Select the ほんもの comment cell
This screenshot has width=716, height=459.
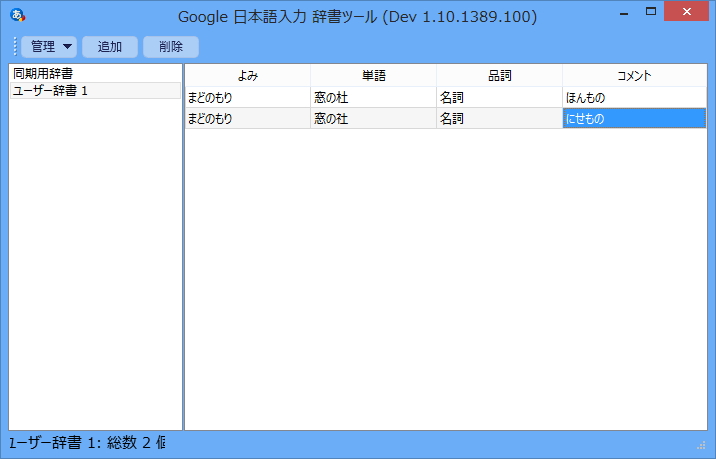(635, 97)
